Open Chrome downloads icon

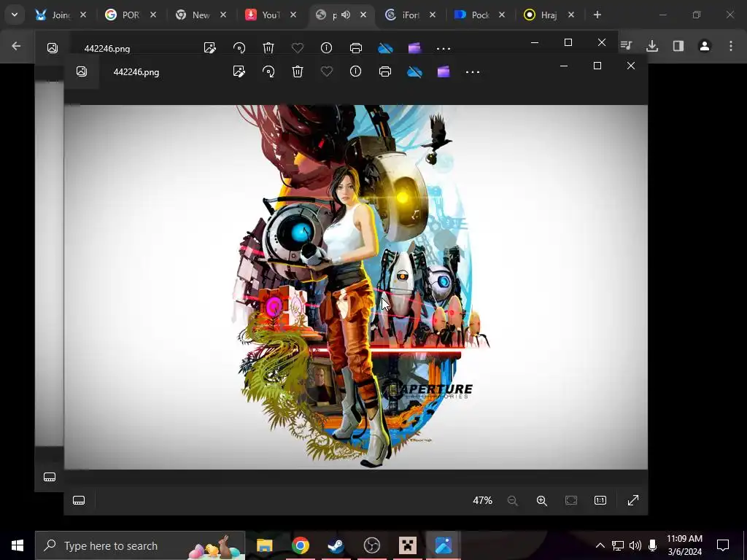coord(652,46)
